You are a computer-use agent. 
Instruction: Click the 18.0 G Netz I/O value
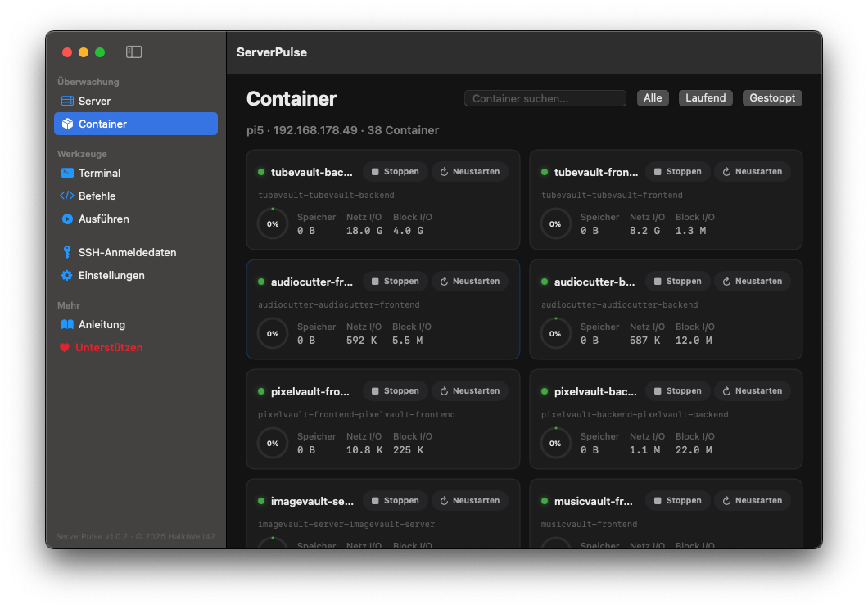pos(364,231)
